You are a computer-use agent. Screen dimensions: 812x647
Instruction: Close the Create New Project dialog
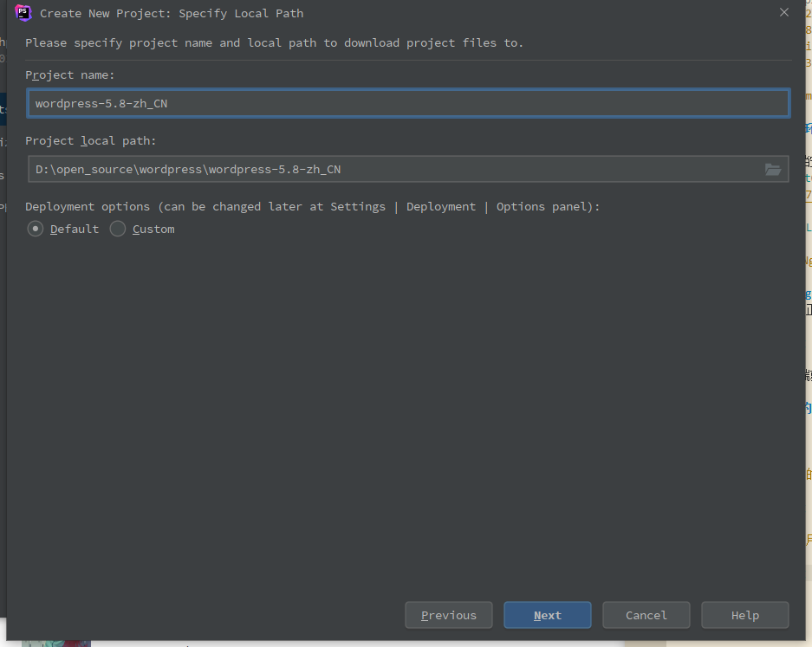(783, 13)
